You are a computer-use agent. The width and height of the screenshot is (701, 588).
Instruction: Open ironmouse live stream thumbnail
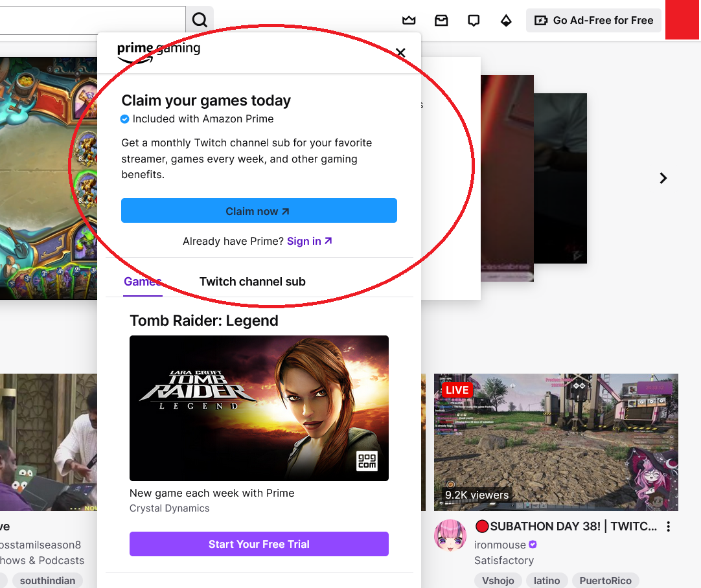(x=556, y=442)
